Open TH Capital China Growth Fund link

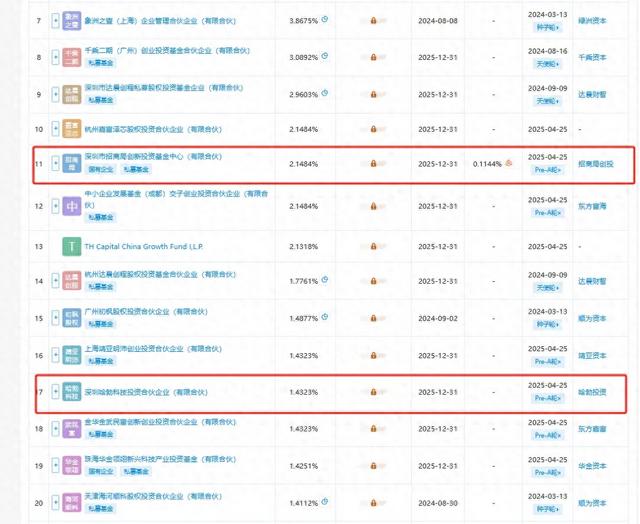(144, 246)
